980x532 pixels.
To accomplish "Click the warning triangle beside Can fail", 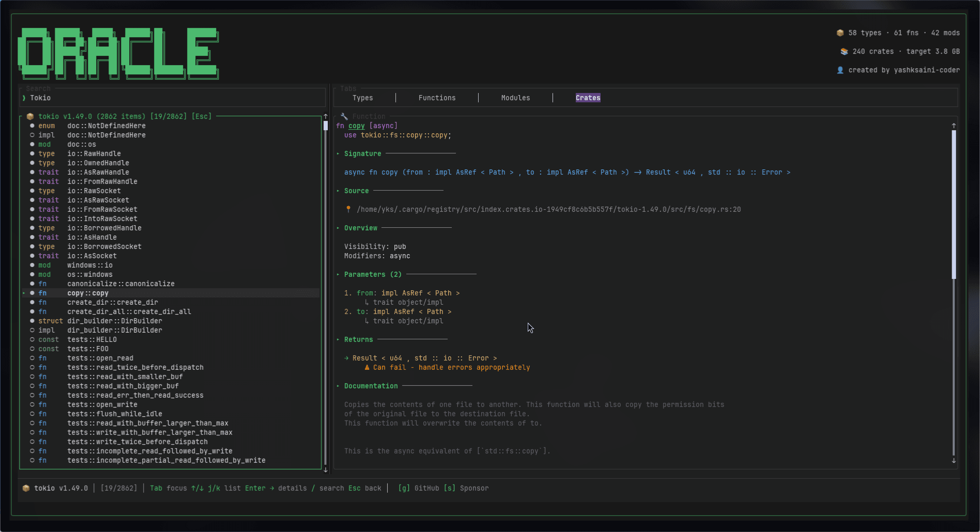I will (367, 368).
